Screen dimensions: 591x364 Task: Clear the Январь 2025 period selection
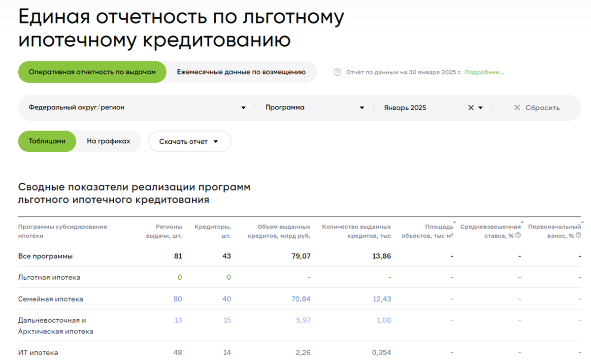pyautogui.click(x=471, y=108)
